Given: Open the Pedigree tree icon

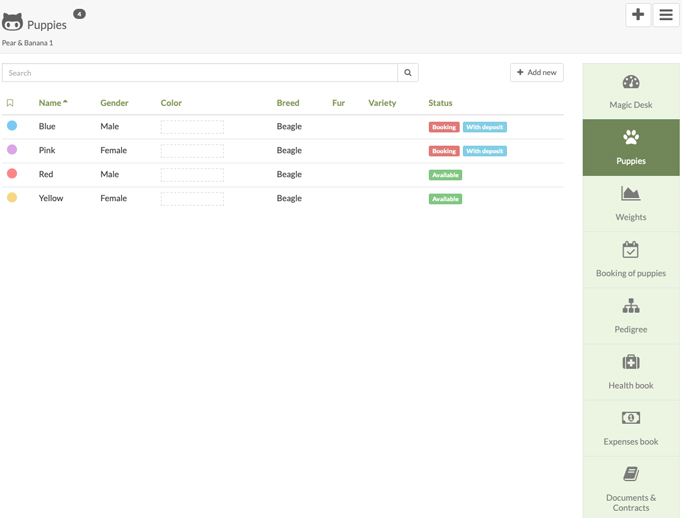Looking at the screenshot, I should click(x=630, y=306).
